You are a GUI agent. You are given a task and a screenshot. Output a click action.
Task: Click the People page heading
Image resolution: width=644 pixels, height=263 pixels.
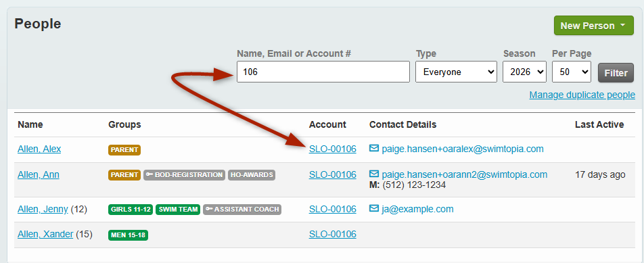click(x=38, y=24)
